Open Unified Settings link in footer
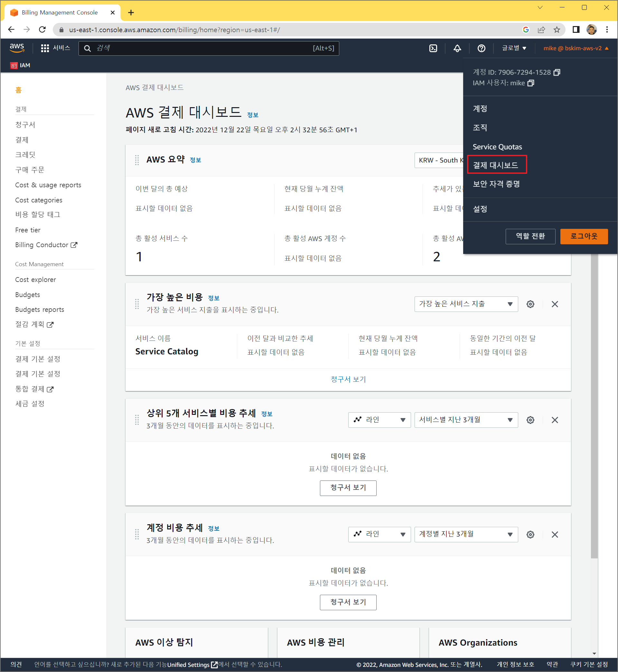 192,665
